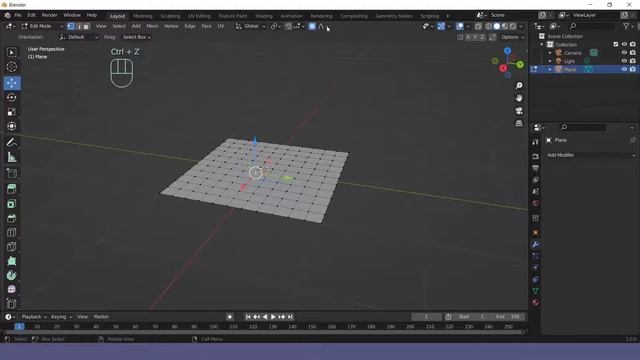Switch to solid shading

(x=497, y=26)
